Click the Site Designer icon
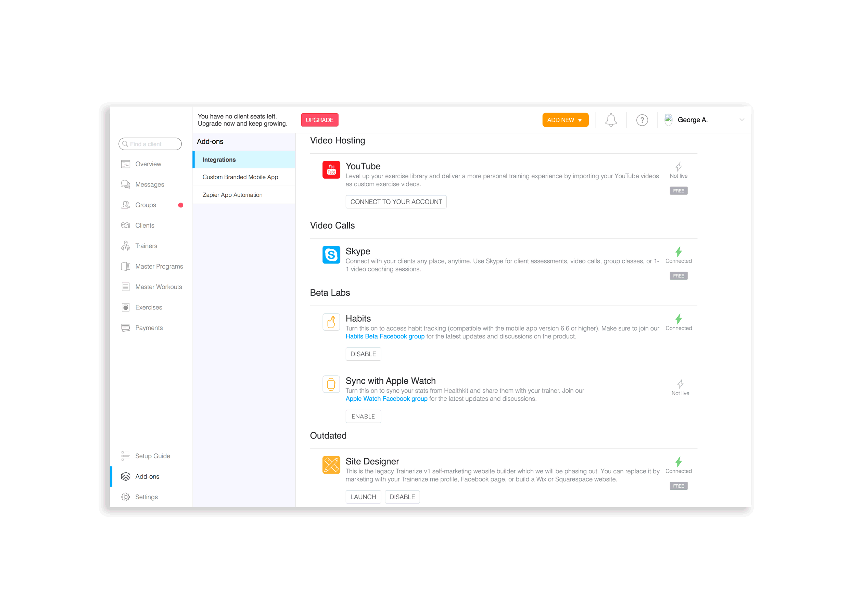 tap(331, 465)
